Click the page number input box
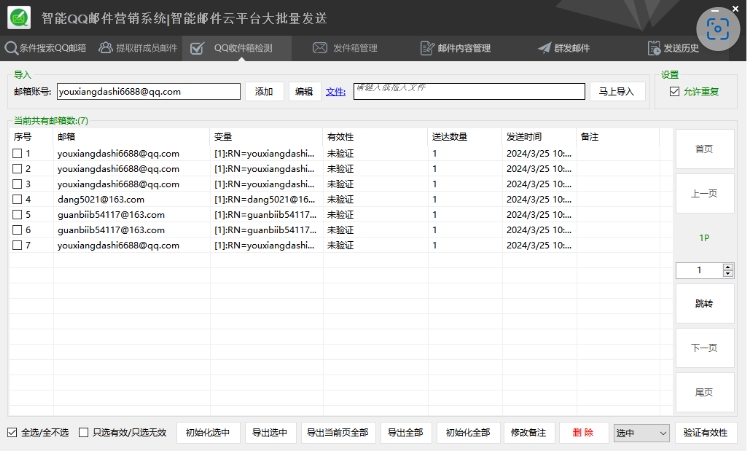The image size is (747, 455). point(699,270)
